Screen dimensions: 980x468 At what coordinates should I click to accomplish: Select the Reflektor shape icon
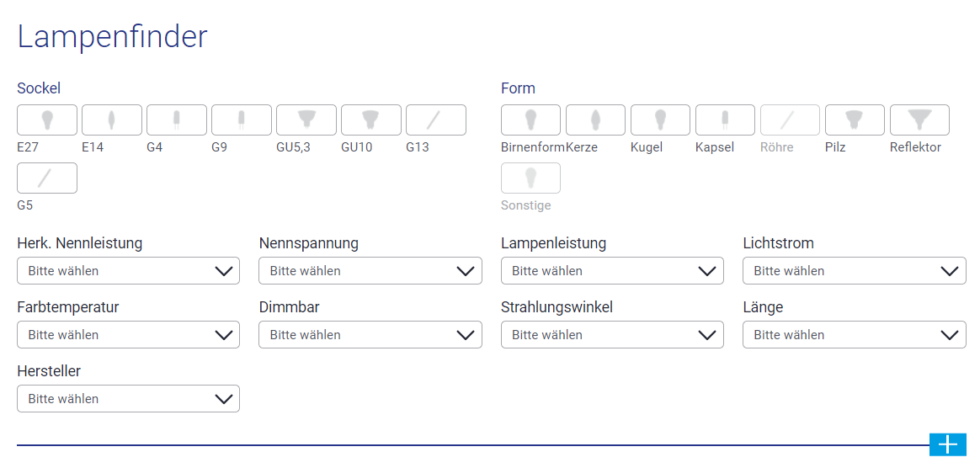tap(920, 120)
